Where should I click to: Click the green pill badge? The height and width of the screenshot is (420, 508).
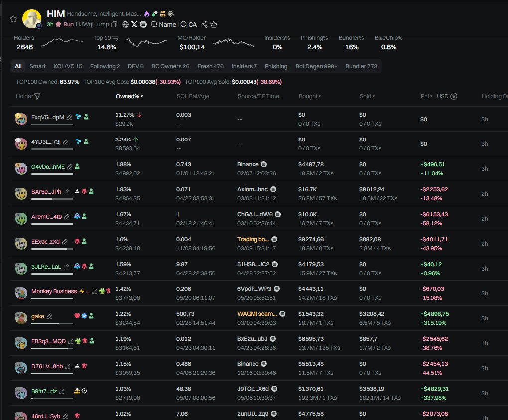pos(155,14)
